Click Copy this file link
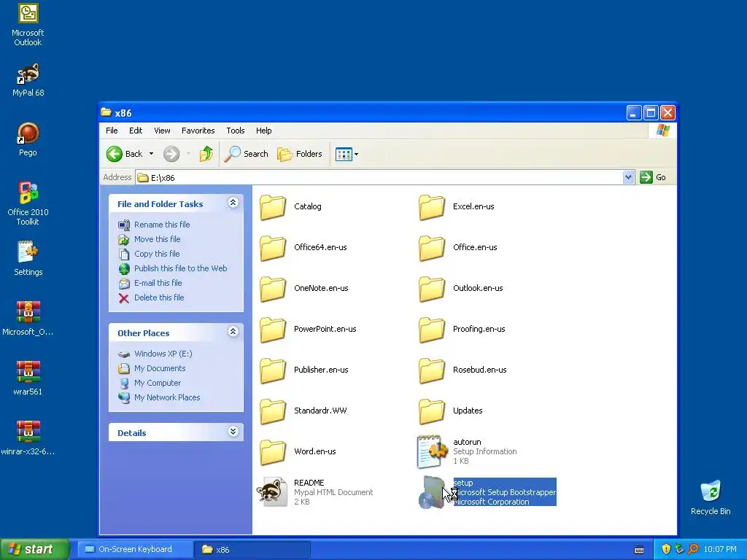This screenshot has height=560, width=747. coord(157,254)
